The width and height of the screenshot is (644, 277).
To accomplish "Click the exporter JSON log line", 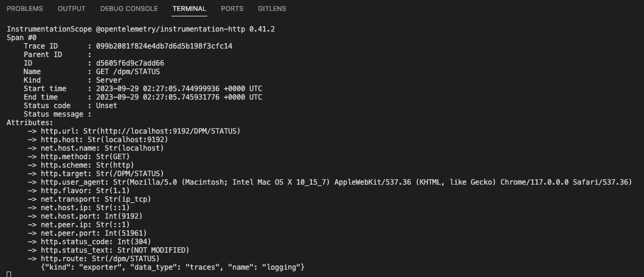I will click(173, 267).
